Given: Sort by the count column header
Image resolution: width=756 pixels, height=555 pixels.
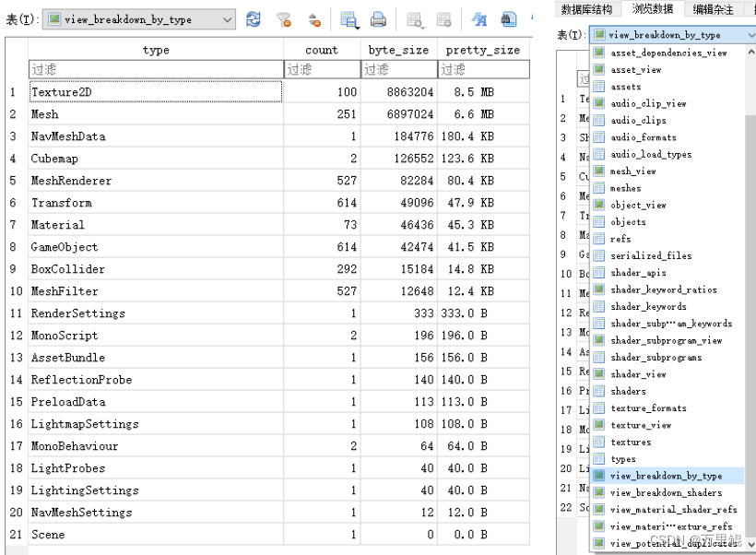Looking at the screenshot, I should tap(322, 50).
